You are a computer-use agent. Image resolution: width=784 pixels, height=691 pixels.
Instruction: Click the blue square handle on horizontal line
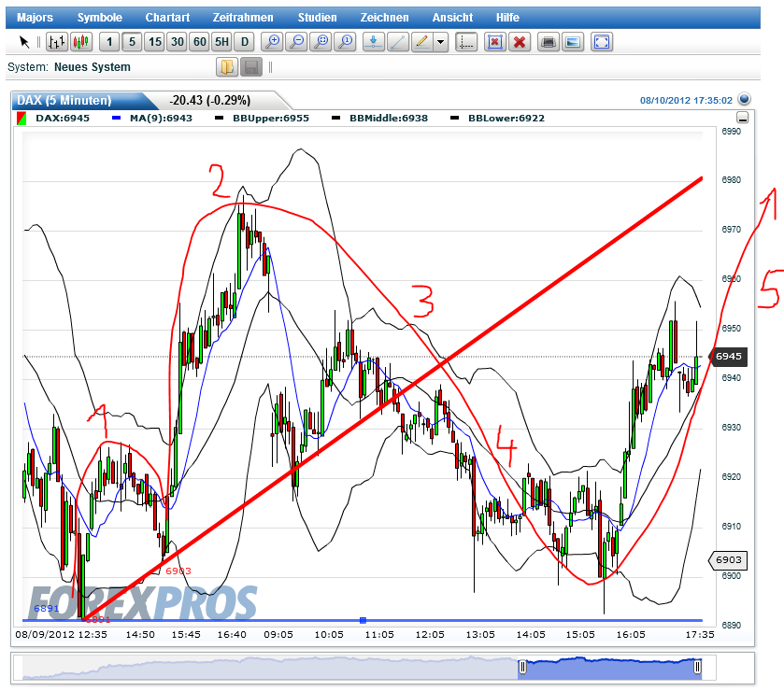click(x=363, y=621)
